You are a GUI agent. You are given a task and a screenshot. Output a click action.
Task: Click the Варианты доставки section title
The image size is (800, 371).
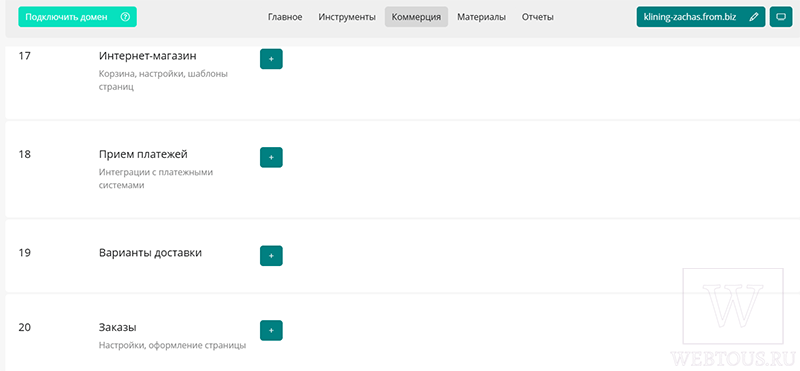coord(150,253)
